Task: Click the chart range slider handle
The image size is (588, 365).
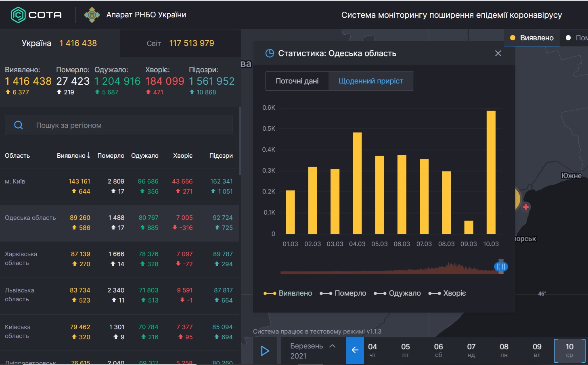Action: coord(501,267)
